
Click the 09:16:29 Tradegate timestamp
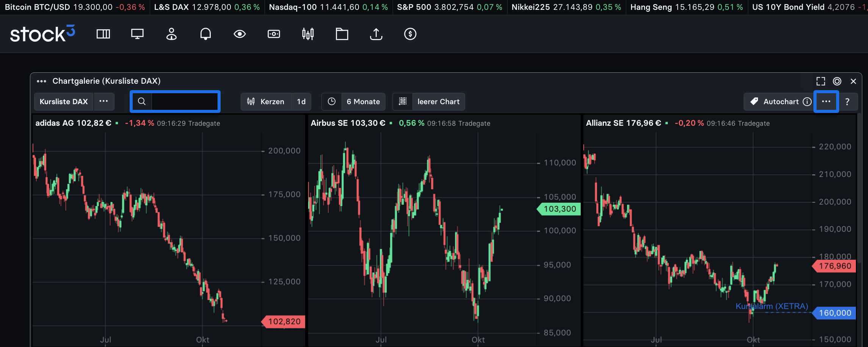pos(188,123)
